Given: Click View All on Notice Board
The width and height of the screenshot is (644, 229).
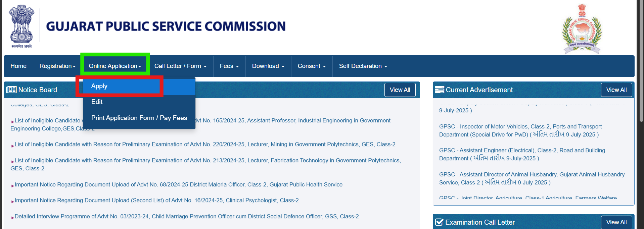Looking at the screenshot, I should point(400,90).
